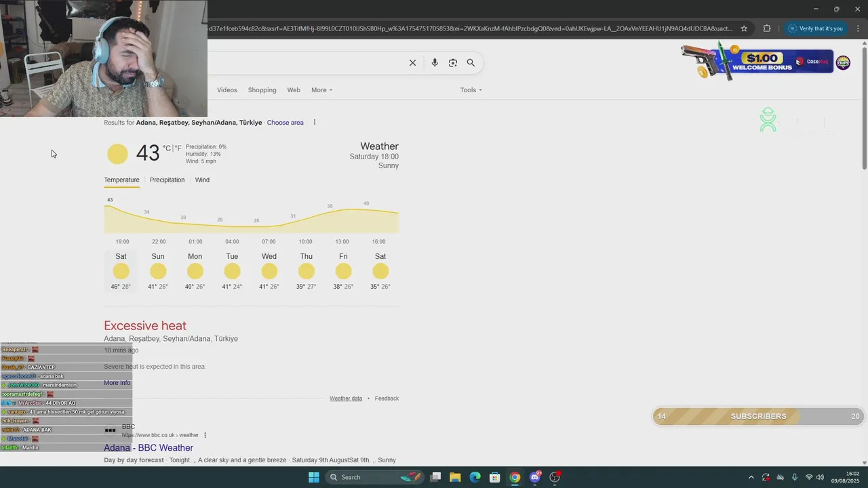Click the last Saturday sun icon showing 35°

380,271
